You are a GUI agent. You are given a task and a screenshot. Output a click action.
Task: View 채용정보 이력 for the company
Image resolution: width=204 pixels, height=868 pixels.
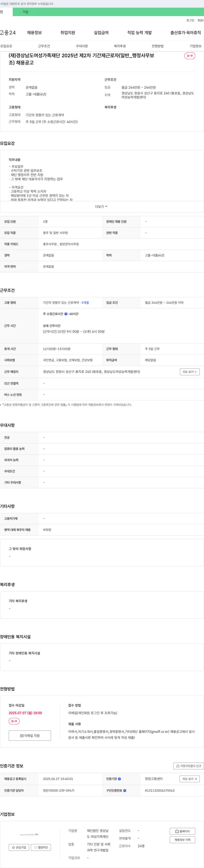(x=182, y=839)
